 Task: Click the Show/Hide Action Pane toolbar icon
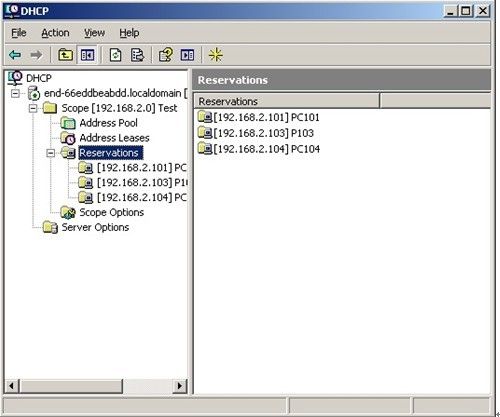coord(187,55)
